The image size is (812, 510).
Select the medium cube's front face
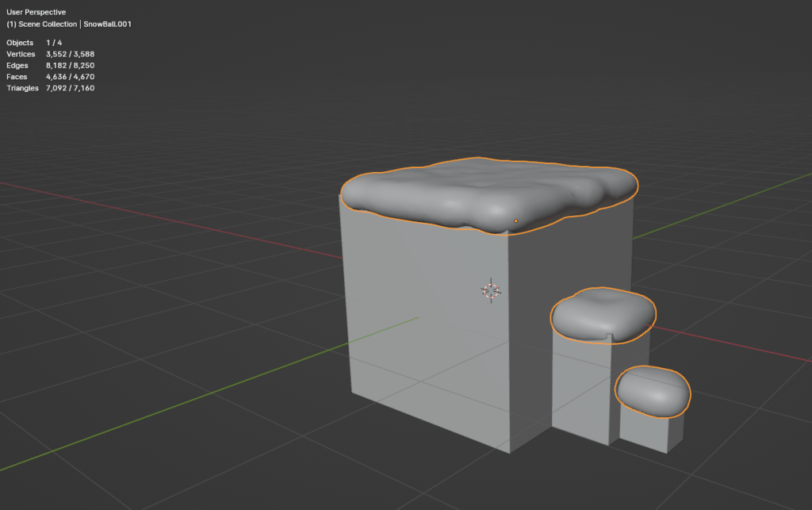579,389
